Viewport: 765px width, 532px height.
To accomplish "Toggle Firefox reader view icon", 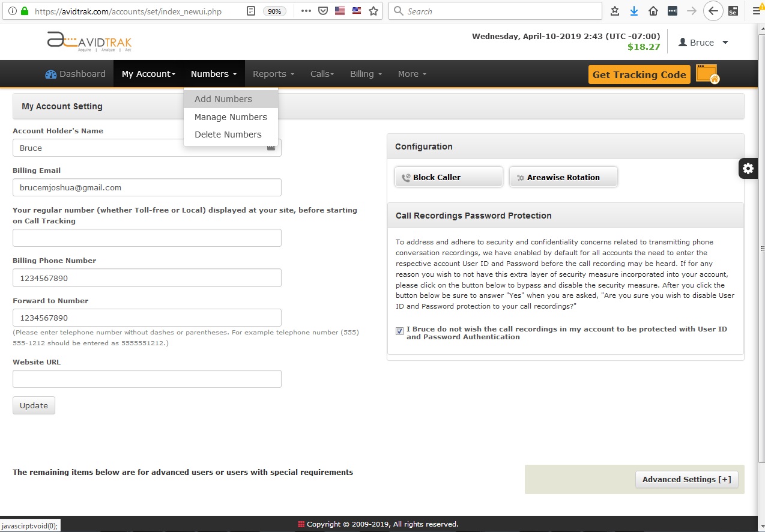I will 251,11.
